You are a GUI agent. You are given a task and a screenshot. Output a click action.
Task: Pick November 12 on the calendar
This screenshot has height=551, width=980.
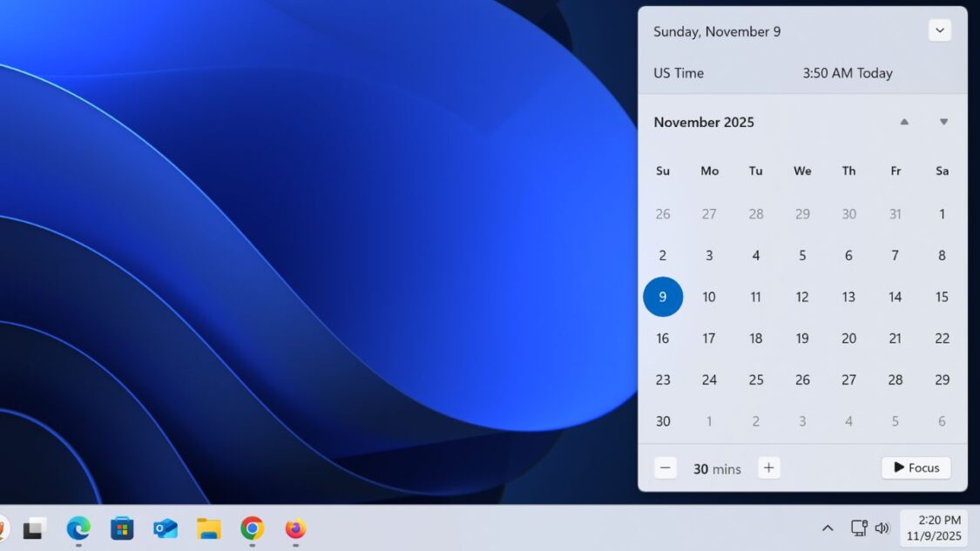(x=802, y=297)
